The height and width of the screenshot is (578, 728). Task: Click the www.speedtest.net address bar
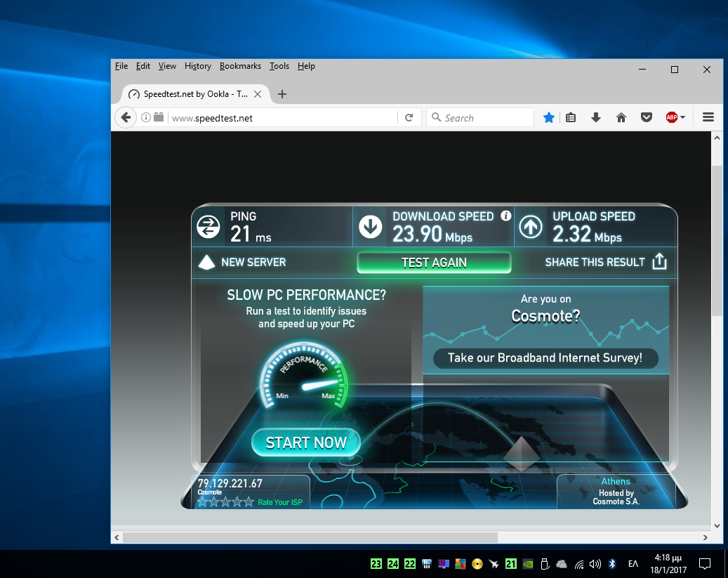pos(282,117)
